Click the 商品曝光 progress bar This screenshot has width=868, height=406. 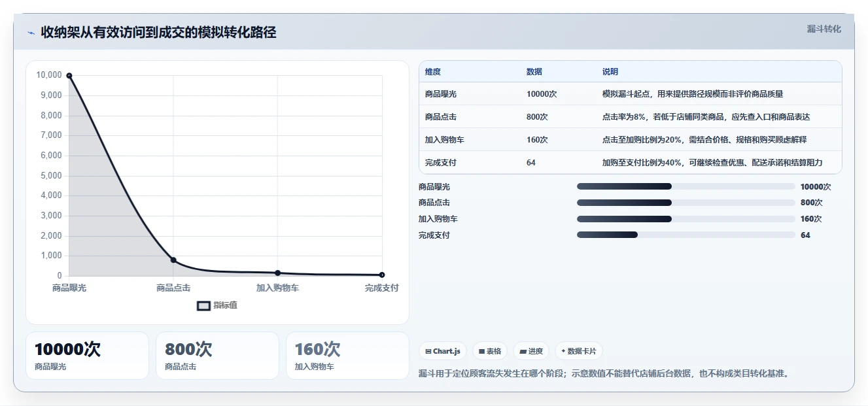[x=686, y=186]
